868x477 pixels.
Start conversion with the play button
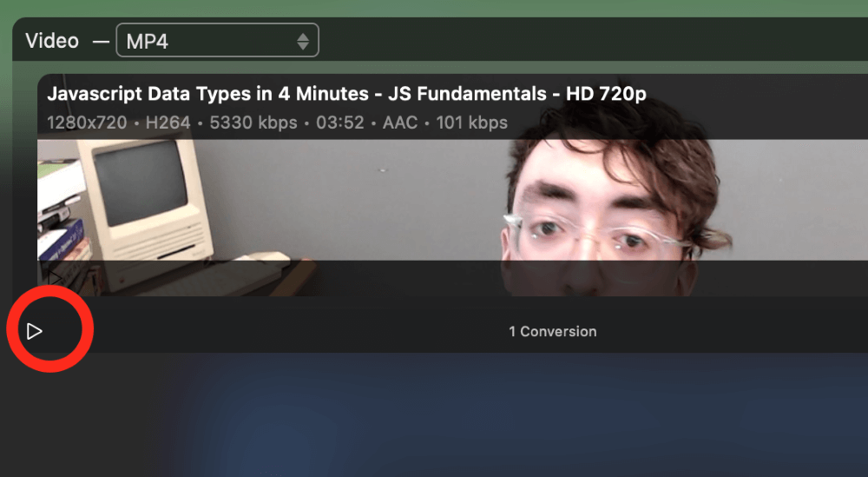[x=35, y=331]
